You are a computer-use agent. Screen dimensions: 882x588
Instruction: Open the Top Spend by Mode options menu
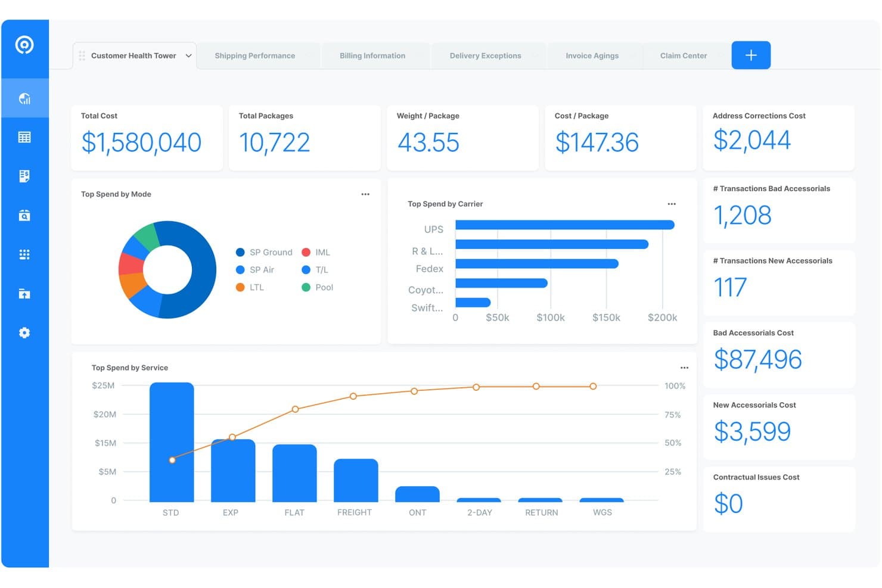click(365, 194)
